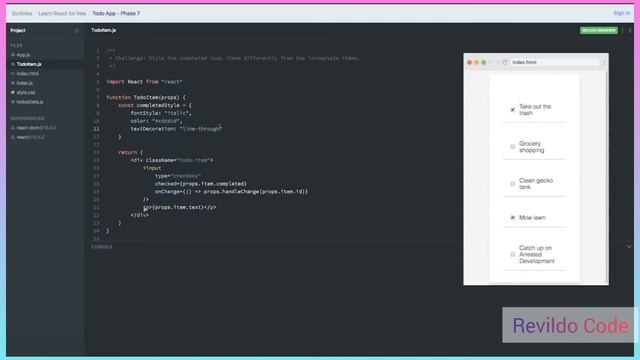640x360 pixels.
Task: Select the react dependency
Action: pyautogui.click(x=31, y=137)
